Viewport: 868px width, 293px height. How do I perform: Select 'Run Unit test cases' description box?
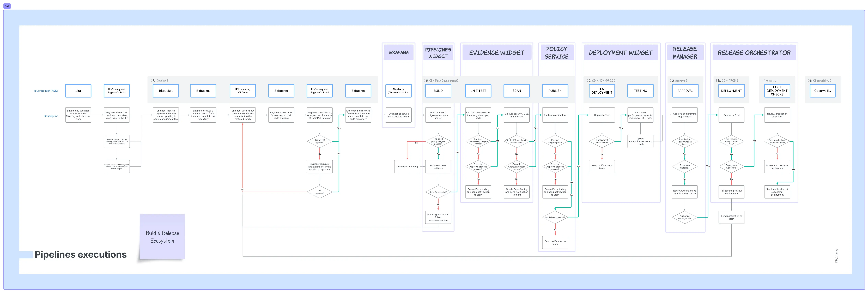tap(478, 115)
